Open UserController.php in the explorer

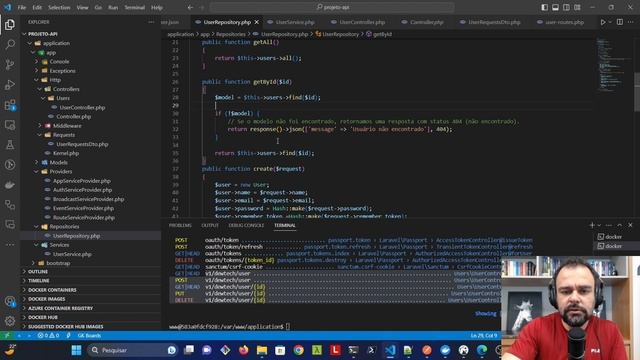(x=82, y=107)
